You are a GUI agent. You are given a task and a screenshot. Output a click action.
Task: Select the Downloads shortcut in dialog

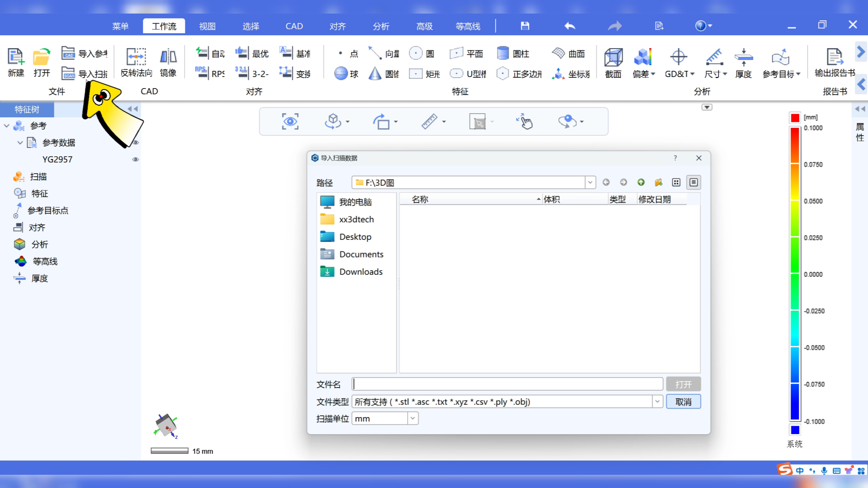tap(351, 272)
